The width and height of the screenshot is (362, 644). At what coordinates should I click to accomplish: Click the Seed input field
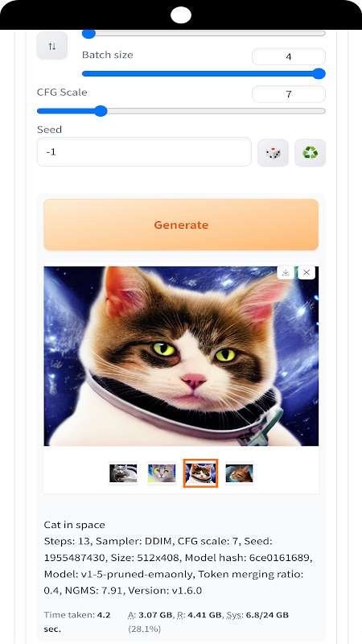pos(144,152)
